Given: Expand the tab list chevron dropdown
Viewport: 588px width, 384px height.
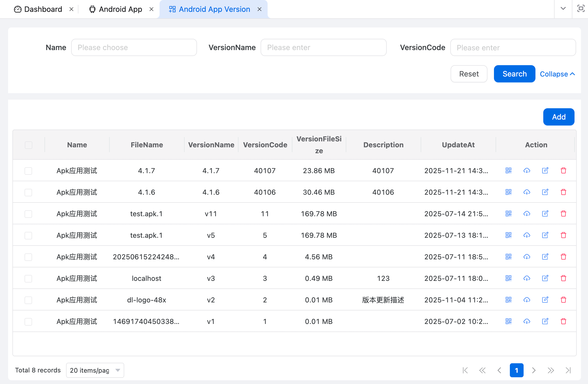Looking at the screenshot, I should [x=563, y=9].
